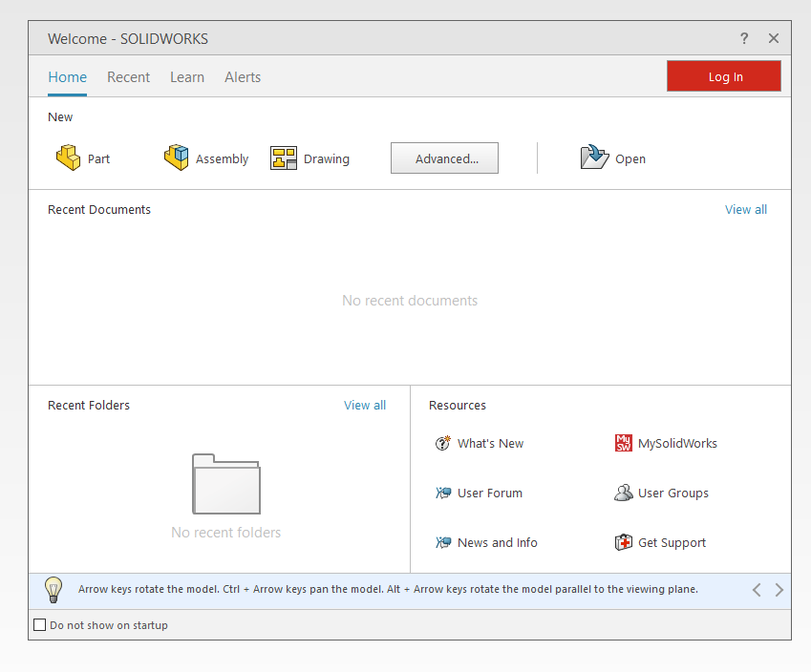Click the Open folder icon
Viewport: 811px width, 672px height.
tap(594, 157)
